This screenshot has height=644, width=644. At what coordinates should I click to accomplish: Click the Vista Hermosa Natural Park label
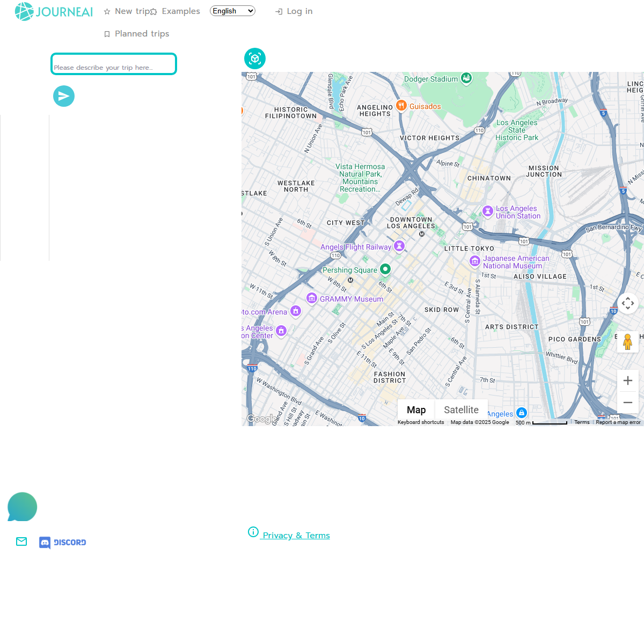(360, 178)
